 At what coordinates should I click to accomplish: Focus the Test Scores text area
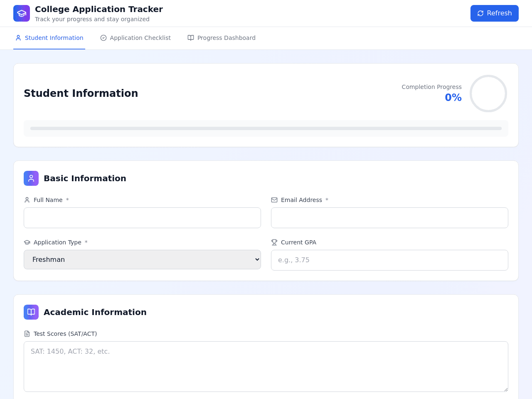tap(266, 367)
